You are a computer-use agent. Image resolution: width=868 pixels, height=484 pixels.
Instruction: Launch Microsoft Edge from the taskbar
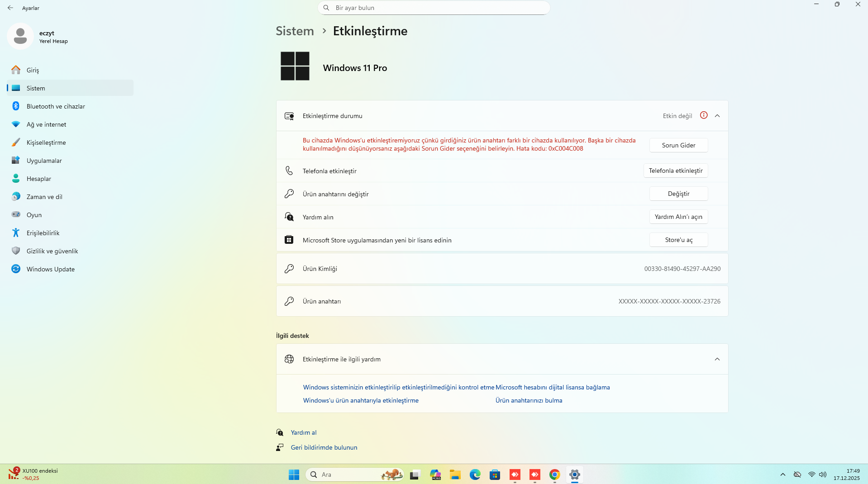tap(475, 475)
